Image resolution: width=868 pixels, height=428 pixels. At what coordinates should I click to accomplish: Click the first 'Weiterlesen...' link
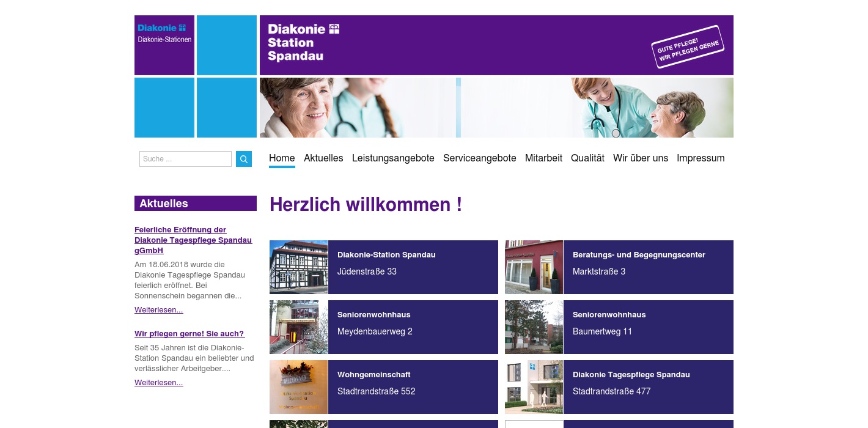click(158, 310)
